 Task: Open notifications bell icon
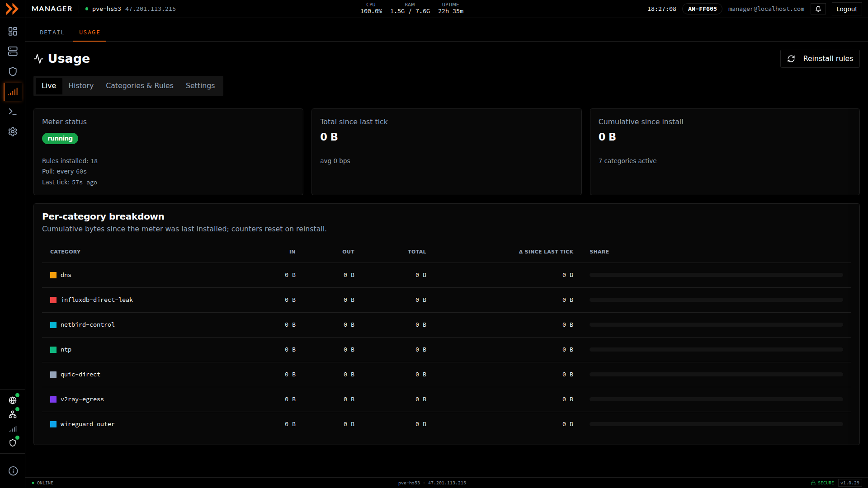(818, 9)
